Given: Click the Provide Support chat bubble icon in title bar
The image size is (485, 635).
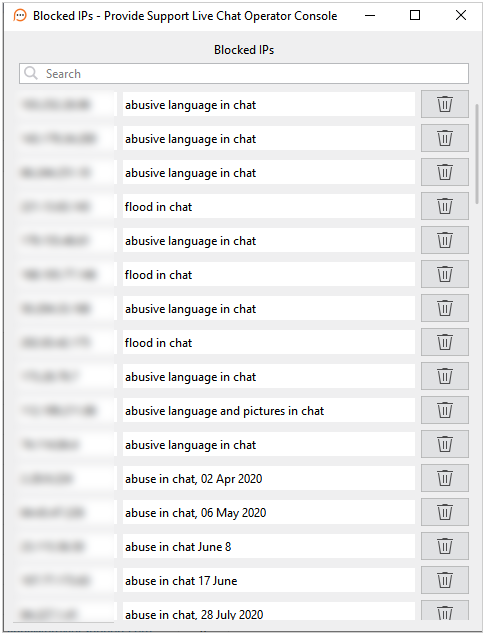Looking at the screenshot, I should point(20,15).
